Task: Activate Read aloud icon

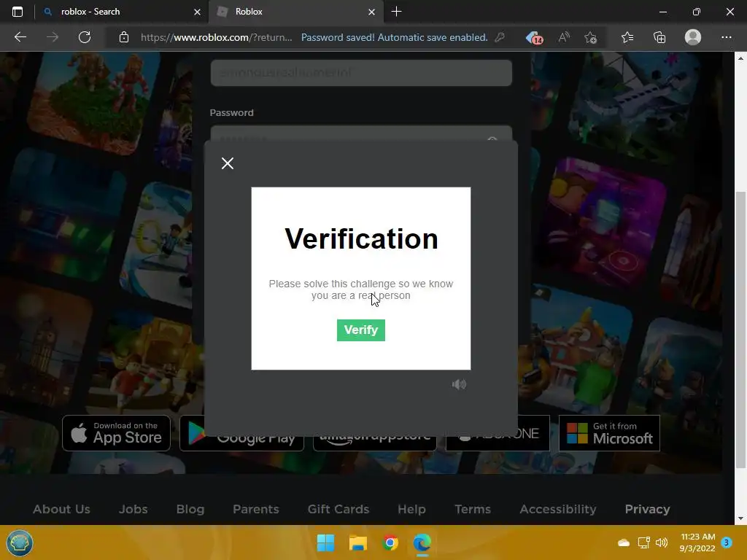Action: tap(564, 37)
